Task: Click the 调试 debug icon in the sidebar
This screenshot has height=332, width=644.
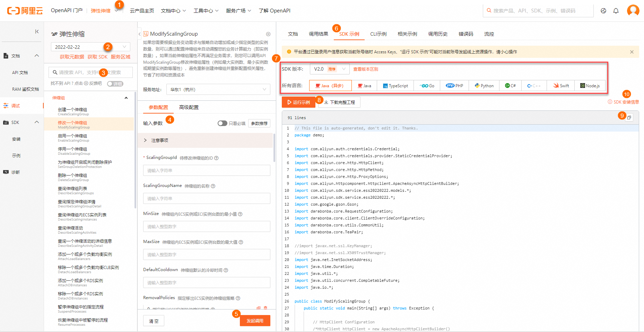Action: coord(6,106)
